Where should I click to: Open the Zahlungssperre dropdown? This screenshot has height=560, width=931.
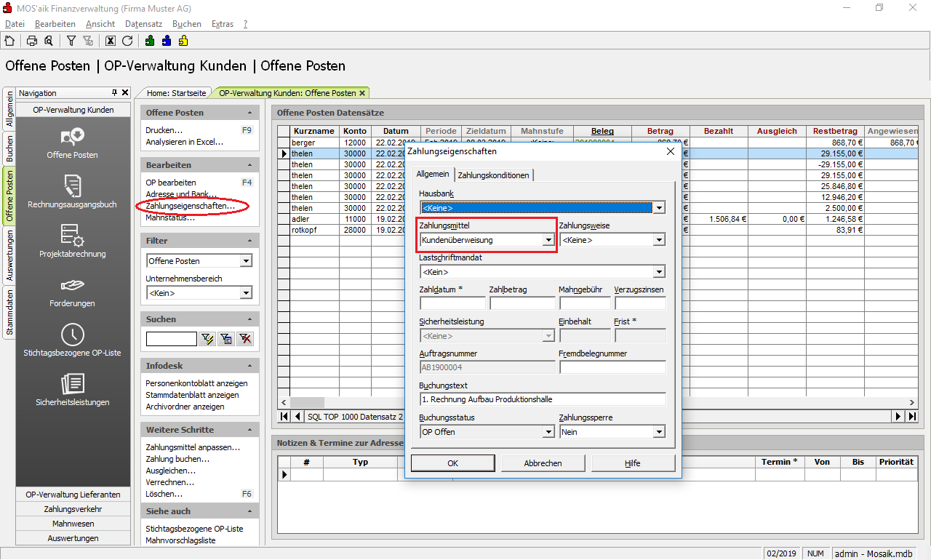point(659,432)
